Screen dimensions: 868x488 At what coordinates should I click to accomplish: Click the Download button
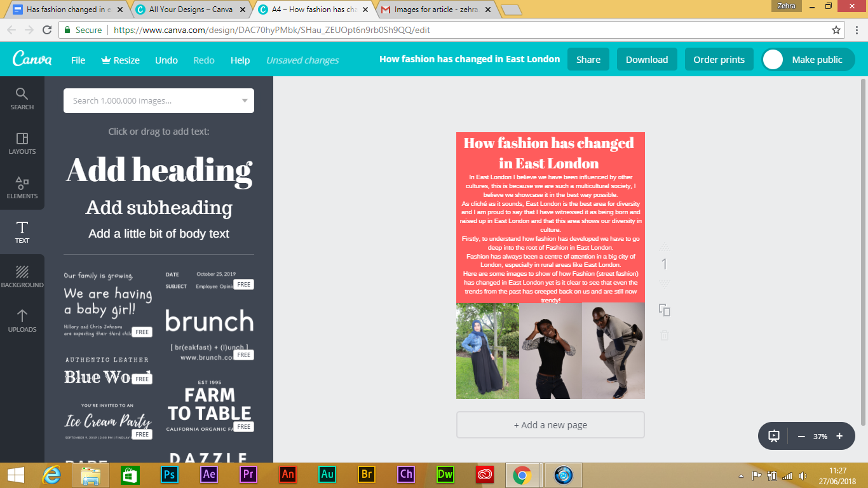tap(647, 59)
